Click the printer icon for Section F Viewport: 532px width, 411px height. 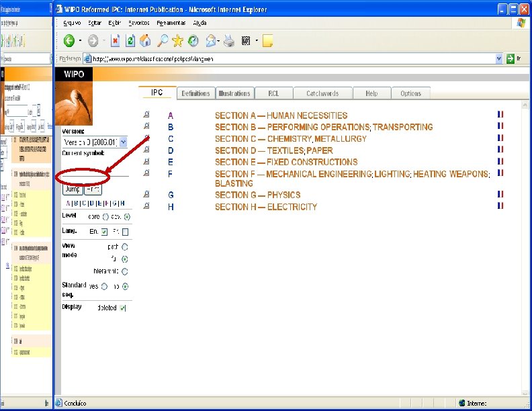click(x=146, y=173)
